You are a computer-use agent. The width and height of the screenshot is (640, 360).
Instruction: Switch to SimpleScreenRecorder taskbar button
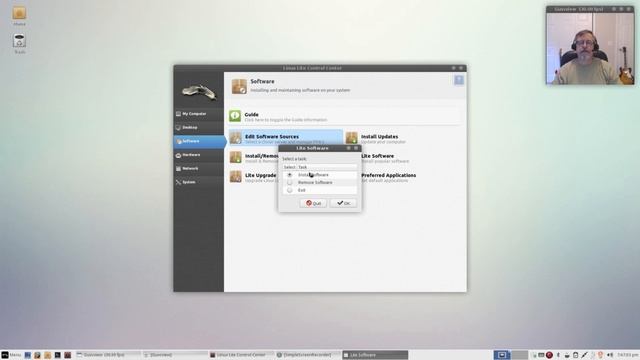[x=308, y=355]
